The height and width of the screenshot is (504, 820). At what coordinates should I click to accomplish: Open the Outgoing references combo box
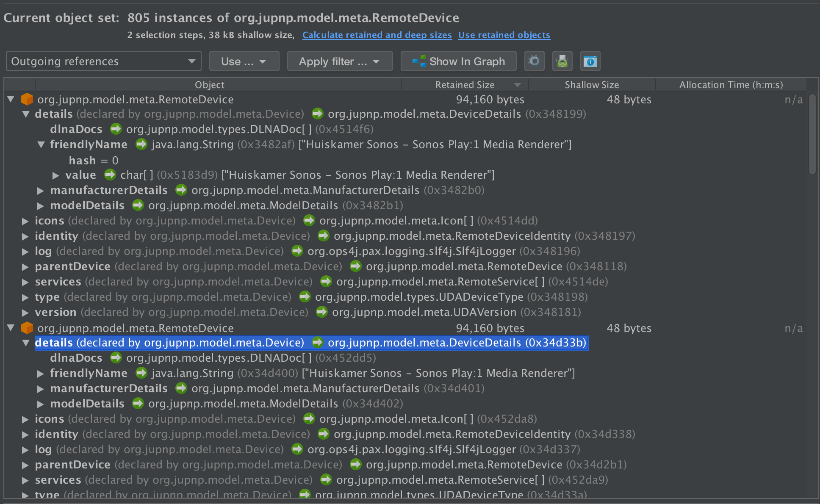coord(104,61)
